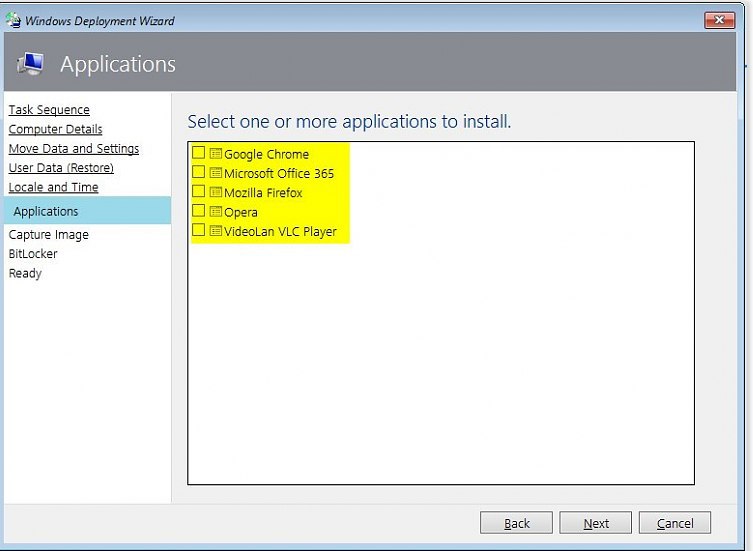This screenshot has width=753, height=551.
Task: Enable the Opera application checkbox
Action: (x=198, y=210)
